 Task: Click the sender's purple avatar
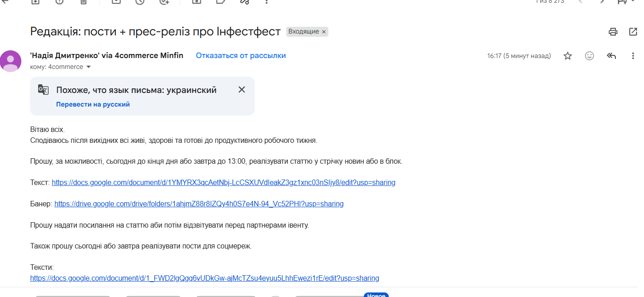pos(10,61)
